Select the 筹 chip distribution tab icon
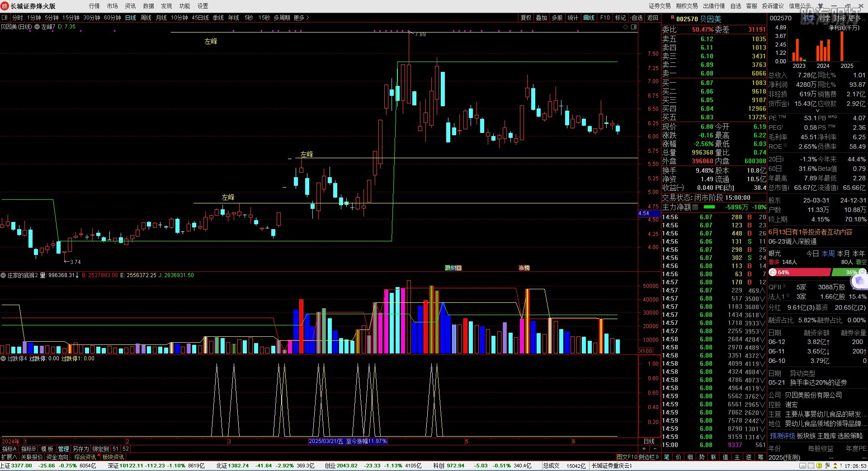 click(x=761, y=457)
